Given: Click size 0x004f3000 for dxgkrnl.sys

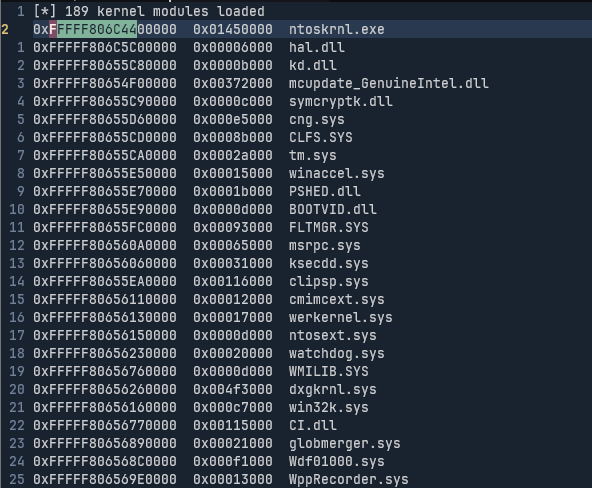Looking at the screenshot, I should point(233,389).
